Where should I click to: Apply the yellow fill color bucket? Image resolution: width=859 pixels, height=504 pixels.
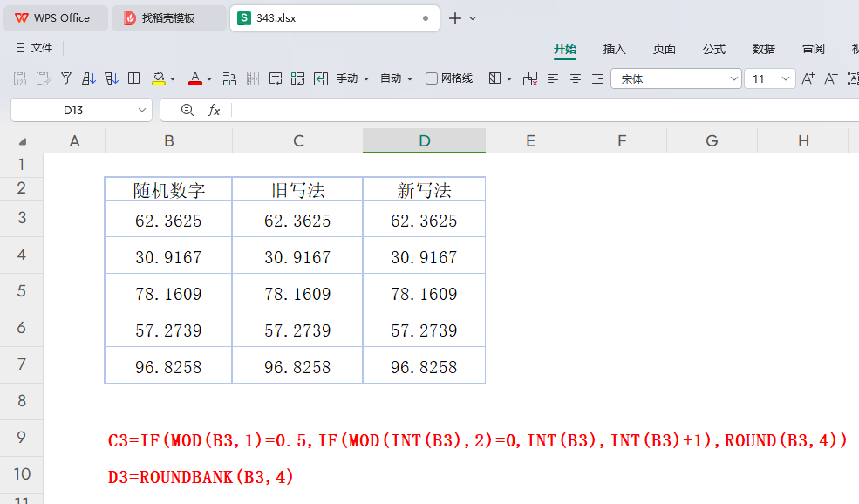(x=159, y=78)
